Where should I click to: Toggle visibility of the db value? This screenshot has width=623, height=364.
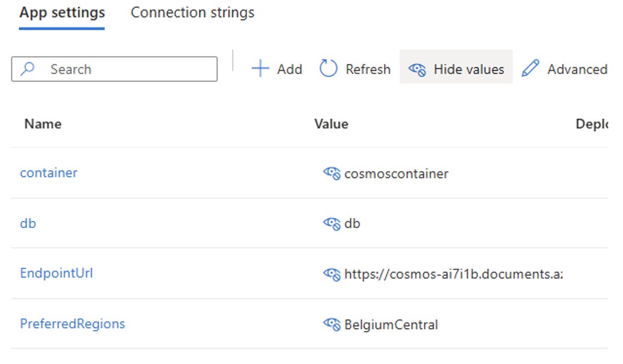click(332, 223)
